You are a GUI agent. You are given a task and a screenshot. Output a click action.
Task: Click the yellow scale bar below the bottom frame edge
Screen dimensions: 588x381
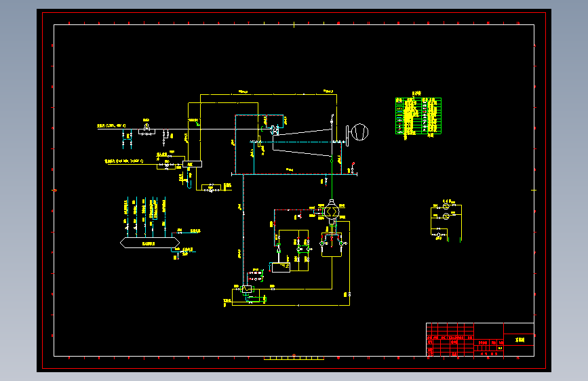click(x=294, y=358)
